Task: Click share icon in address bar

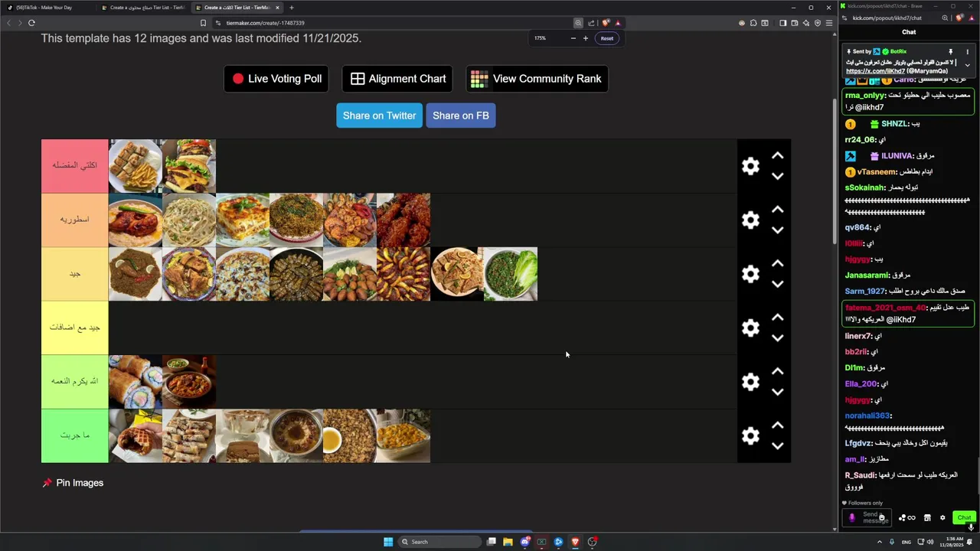Action: pyautogui.click(x=591, y=23)
